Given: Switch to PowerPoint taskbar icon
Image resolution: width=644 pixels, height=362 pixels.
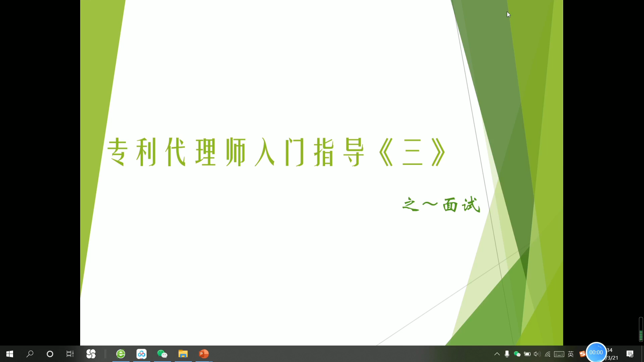Looking at the screenshot, I should pyautogui.click(x=204, y=354).
